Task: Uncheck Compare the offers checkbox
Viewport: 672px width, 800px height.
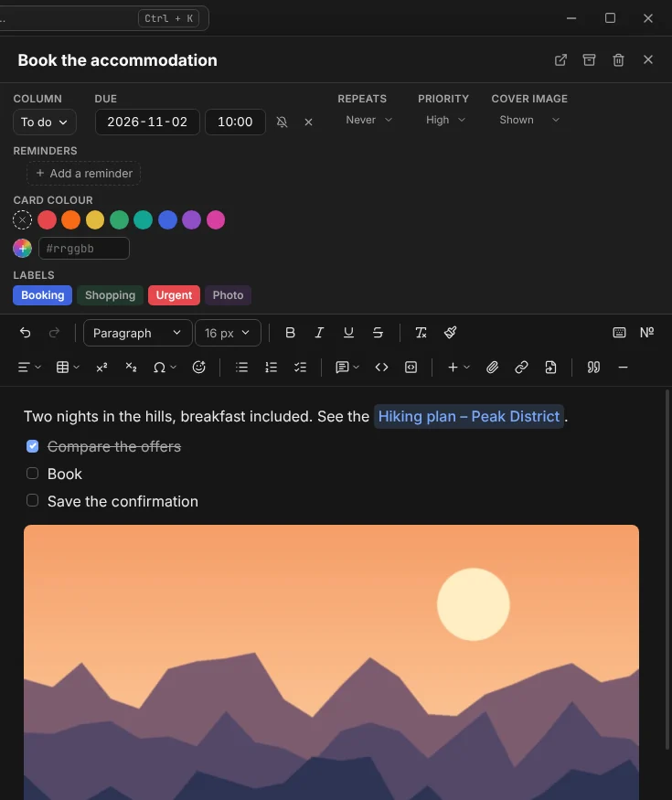Action: pos(32,446)
